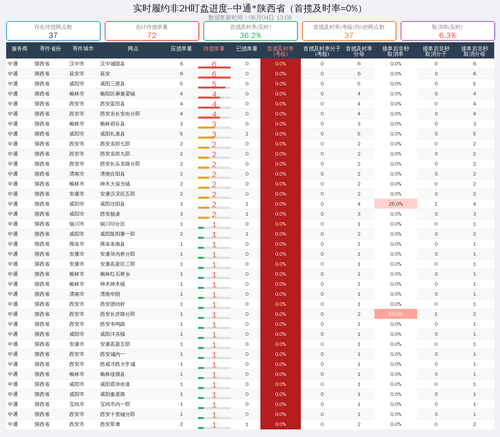500x437 pixels.
Task: Select network point 西安长乐东路分部
Action: click(x=120, y=164)
